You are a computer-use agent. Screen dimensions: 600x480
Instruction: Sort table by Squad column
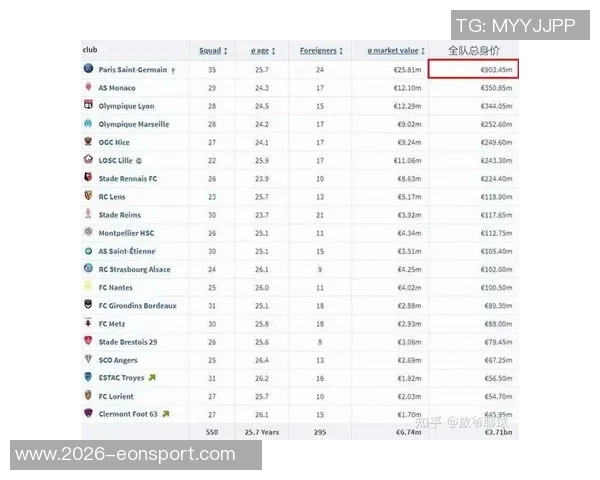pos(212,50)
